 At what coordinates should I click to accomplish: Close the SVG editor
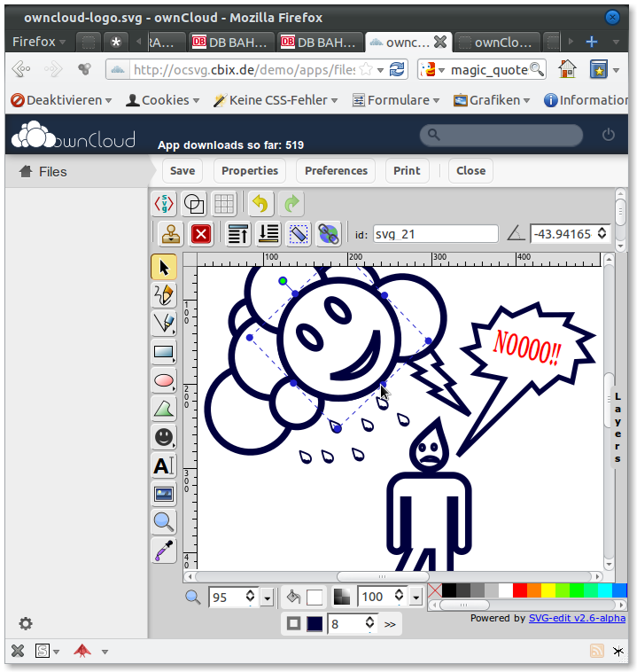point(470,170)
